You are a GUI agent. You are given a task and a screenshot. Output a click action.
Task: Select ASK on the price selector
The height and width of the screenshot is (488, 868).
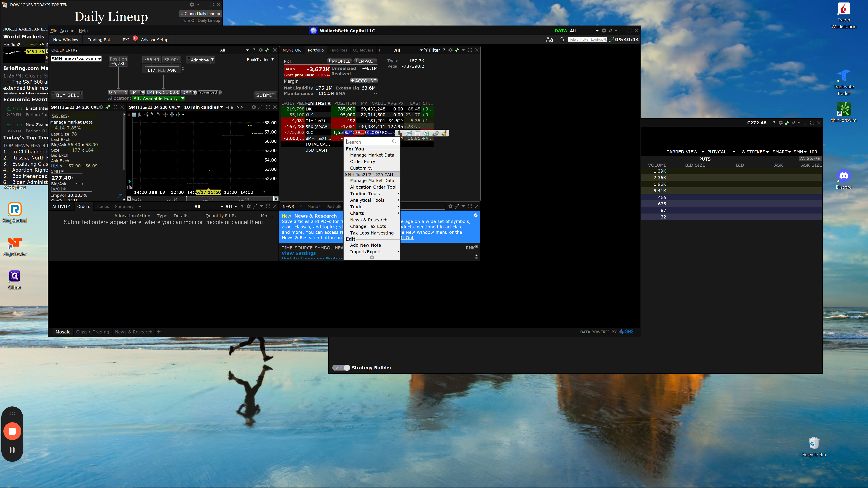pyautogui.click(x=172, y=70)
